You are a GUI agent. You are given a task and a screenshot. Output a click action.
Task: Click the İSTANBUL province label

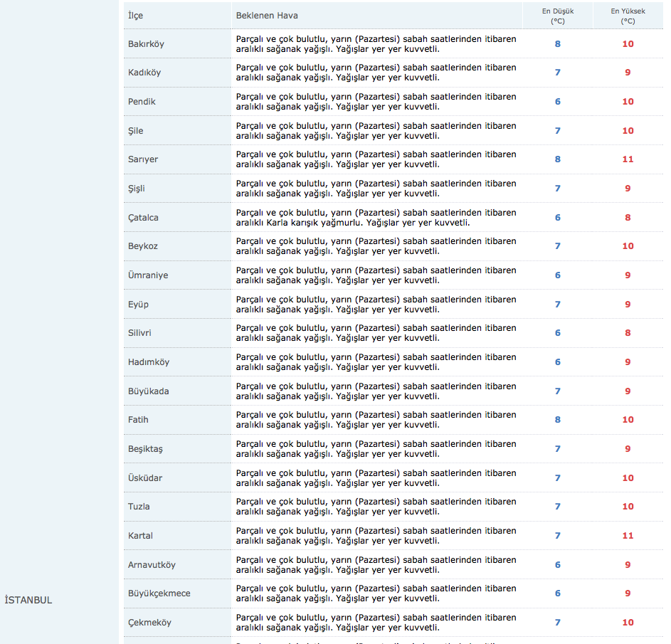pos(28,600)
